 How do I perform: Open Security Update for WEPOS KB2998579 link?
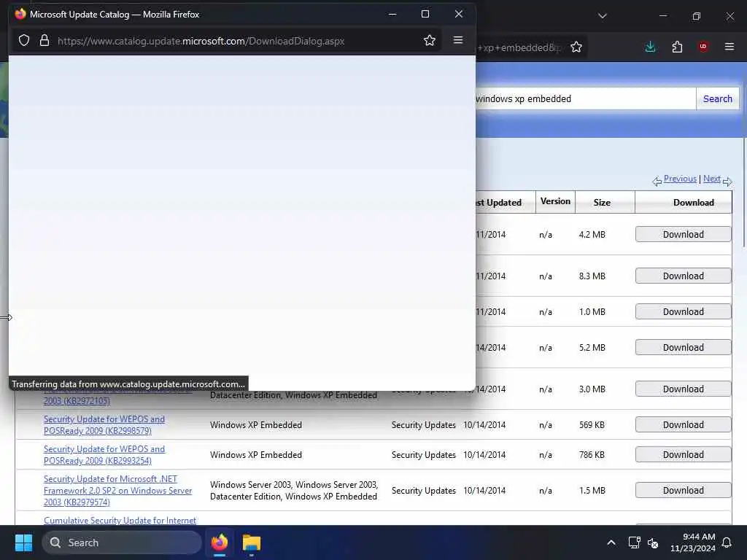click(104, 425)
